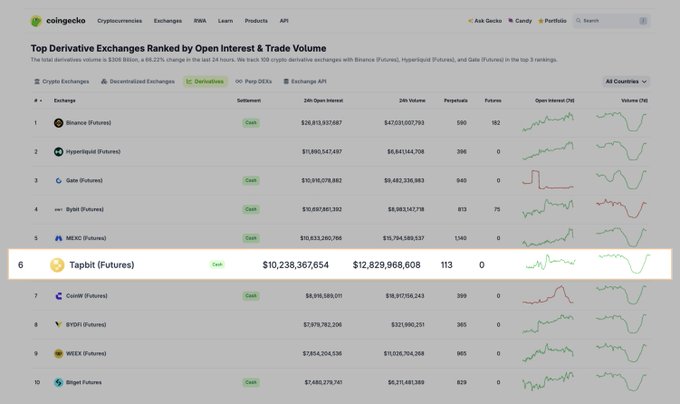
Task: Switch to the Exchange API tab
Action: [x=305, y=81]
